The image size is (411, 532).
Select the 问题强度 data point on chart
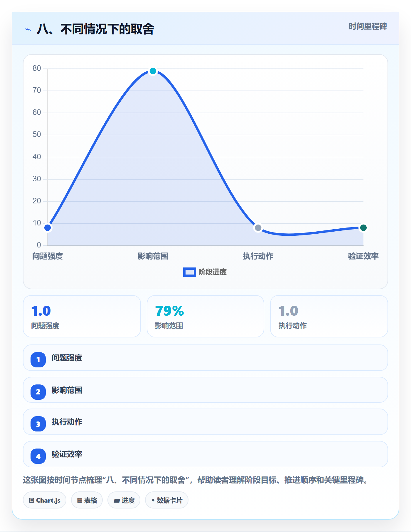pos(48,227)
